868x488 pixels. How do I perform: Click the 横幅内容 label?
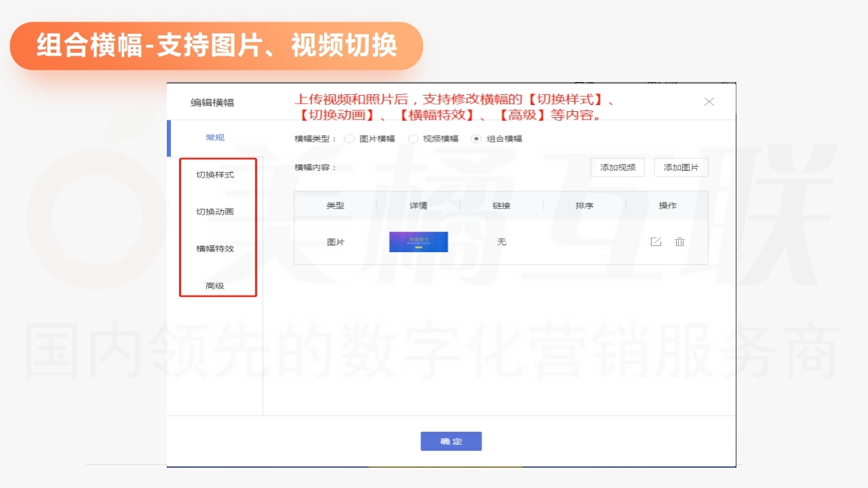(316, 167)
